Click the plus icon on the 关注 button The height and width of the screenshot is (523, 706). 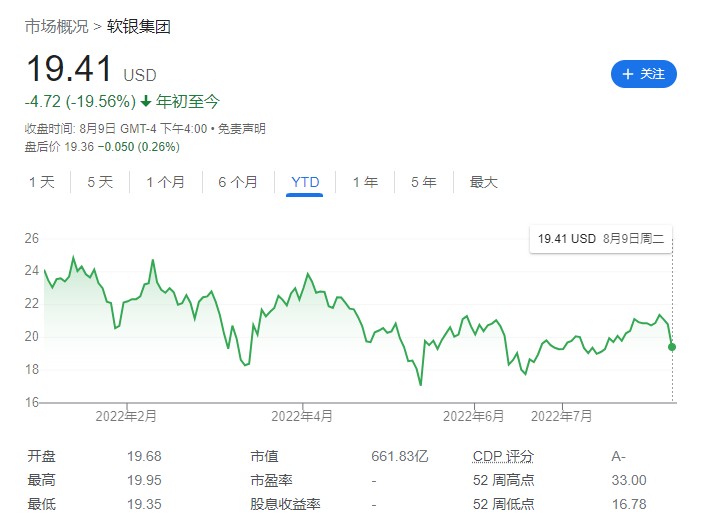click(x=628, y=74)
